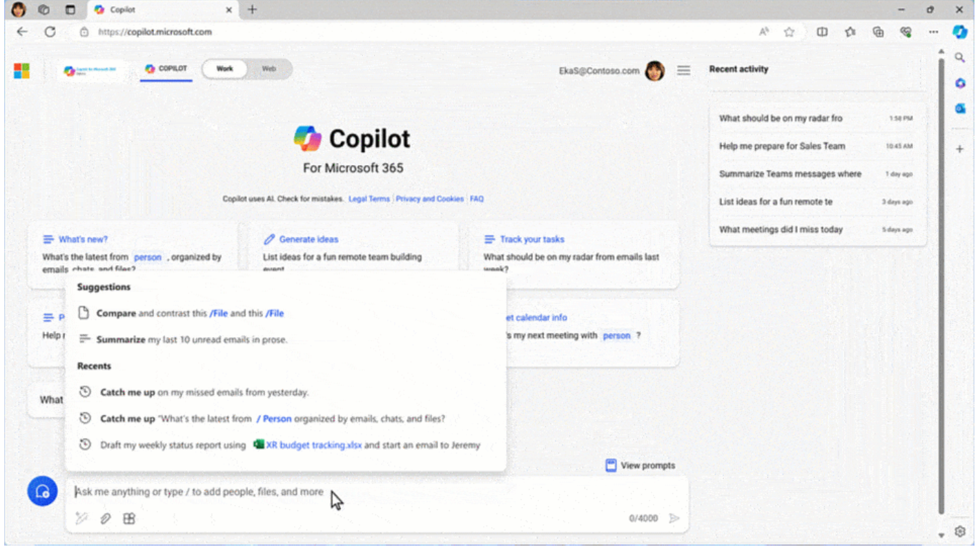The image size is (980, 547).
Task: Start a new chat with blue button
Action: (42, 491)
